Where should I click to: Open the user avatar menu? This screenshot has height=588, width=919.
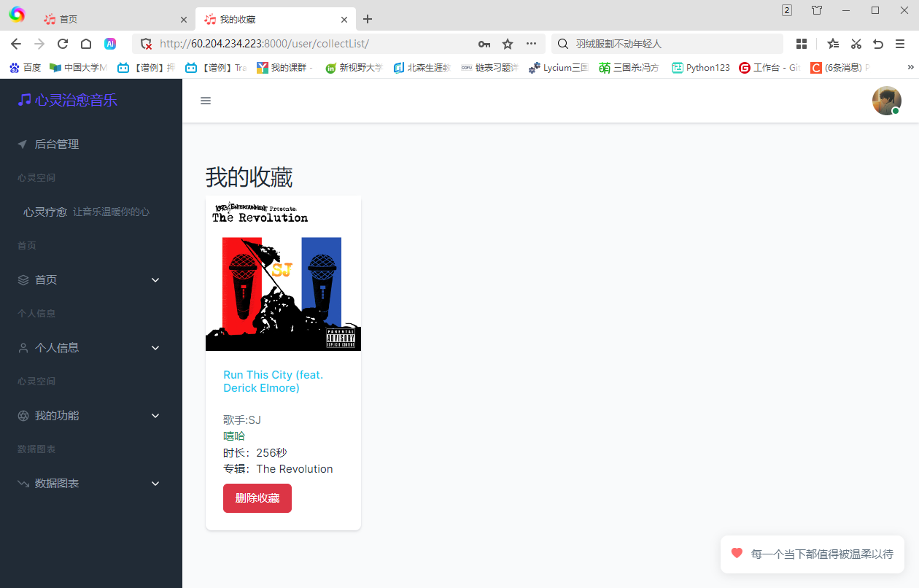point(886,101)
